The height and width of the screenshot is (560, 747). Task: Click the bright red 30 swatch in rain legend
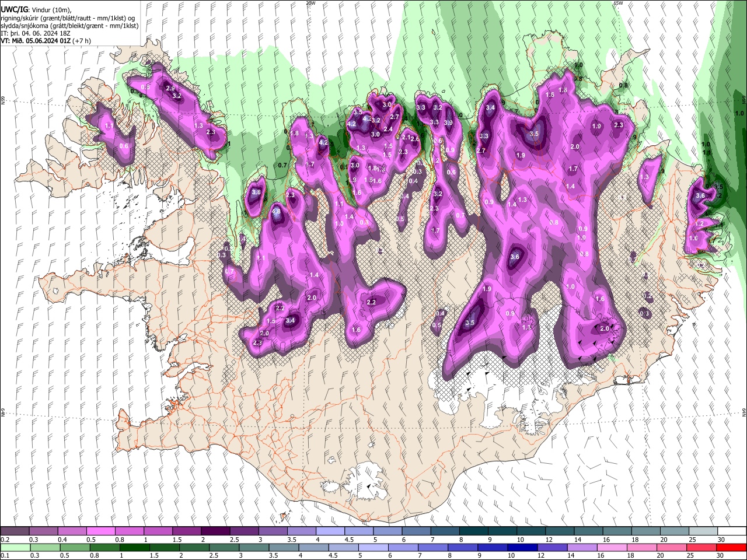pyautogui.click(x=731, y=548)
